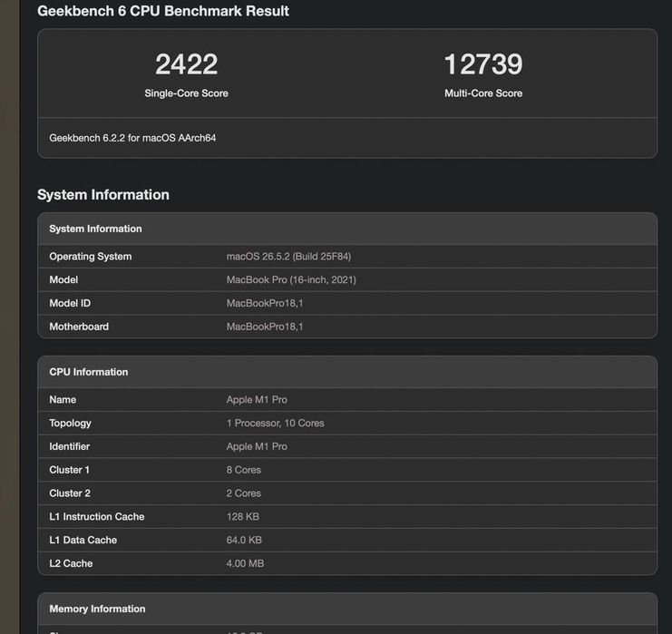The height and width of the screenshot is (634, 672).
Task: Select Apple M1 Pro value in Name row
Action: 257,399
